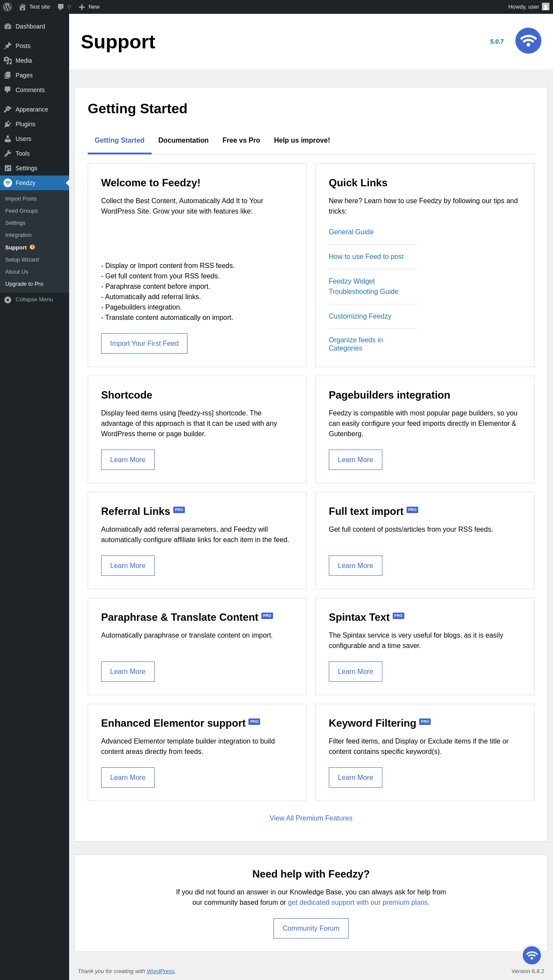This screenshot has width=553, height=980.
Task: Click Learn More under Spintax Text
Action: (x=356, y=671)
